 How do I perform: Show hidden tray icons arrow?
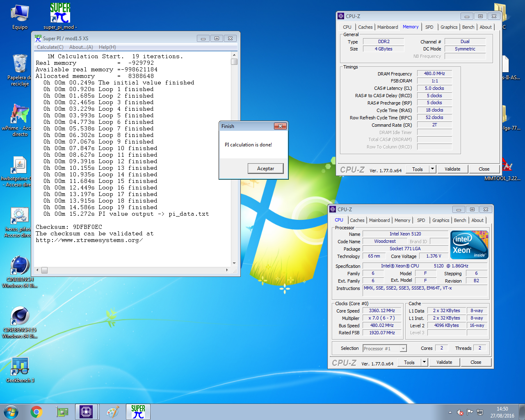[x=450, y=412]
